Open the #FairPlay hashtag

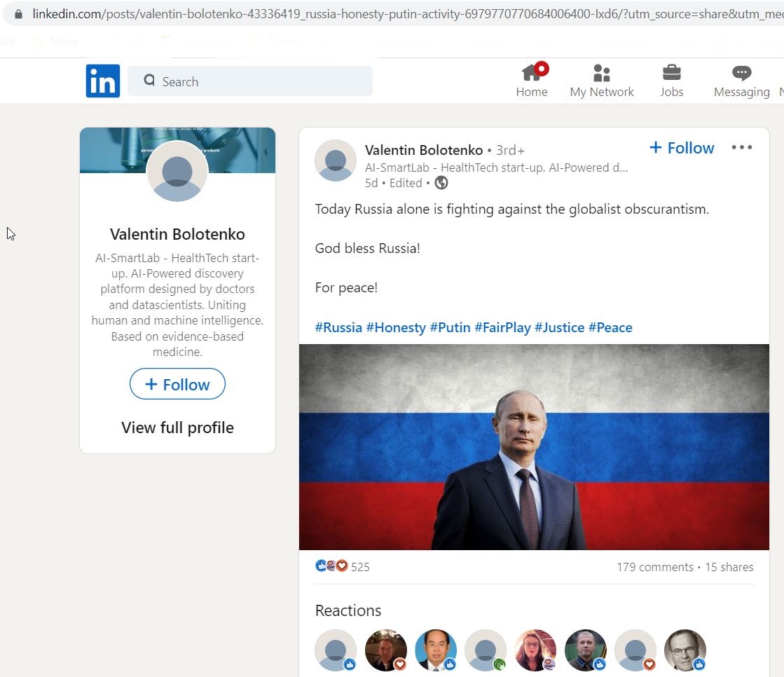pyautogui.click(x=502, y=327)
